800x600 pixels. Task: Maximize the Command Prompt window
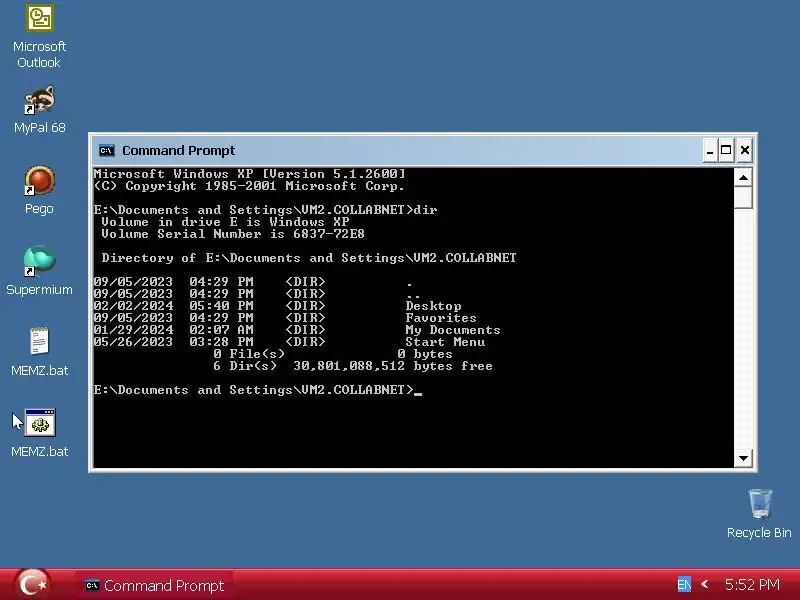pyautogui.click(x=726, y=151)
